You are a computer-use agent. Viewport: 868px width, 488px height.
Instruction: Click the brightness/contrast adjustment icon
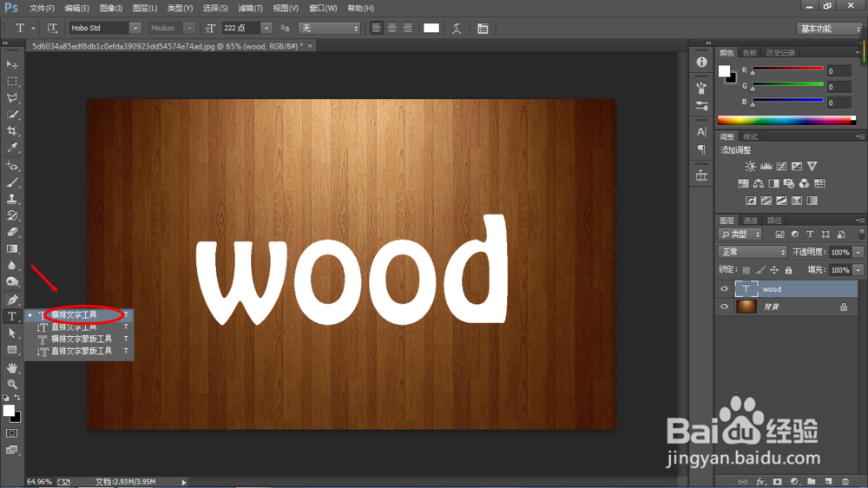pyautogui.click(x=750, y=166)
